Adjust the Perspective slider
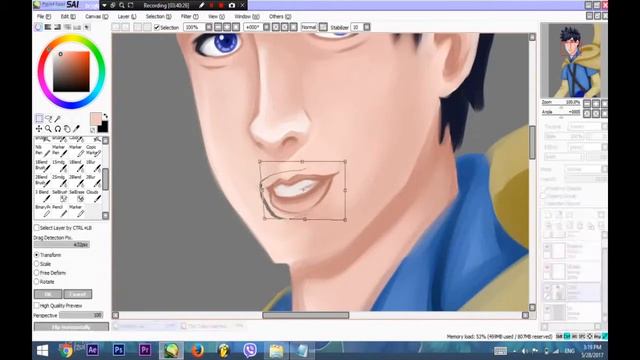The image size is (640, 360). 81,315
